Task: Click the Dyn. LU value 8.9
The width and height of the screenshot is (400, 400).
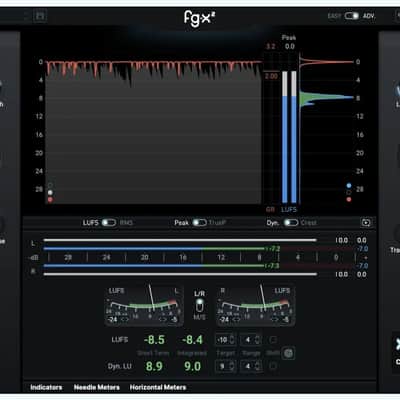Action: tap(154, 366)
